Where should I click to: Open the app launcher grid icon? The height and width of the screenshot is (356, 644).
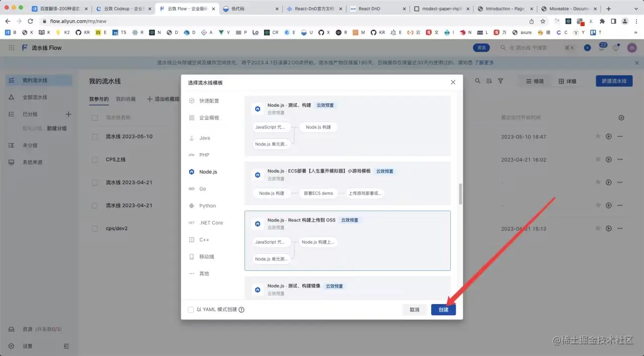pyautogui.click(x=11, y=48)
